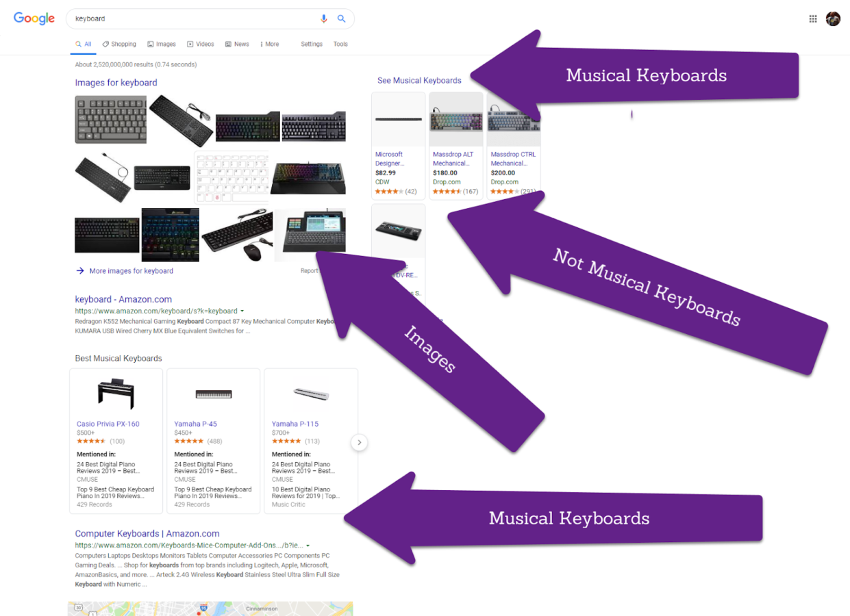Expand the More search options menu

pos(269,44)
